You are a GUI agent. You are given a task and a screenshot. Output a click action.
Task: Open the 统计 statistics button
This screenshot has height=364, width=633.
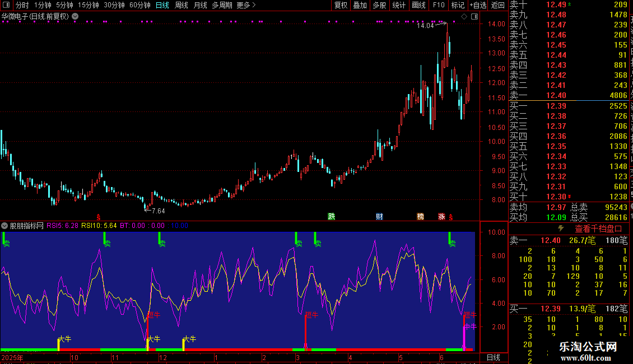pos(399,5)
